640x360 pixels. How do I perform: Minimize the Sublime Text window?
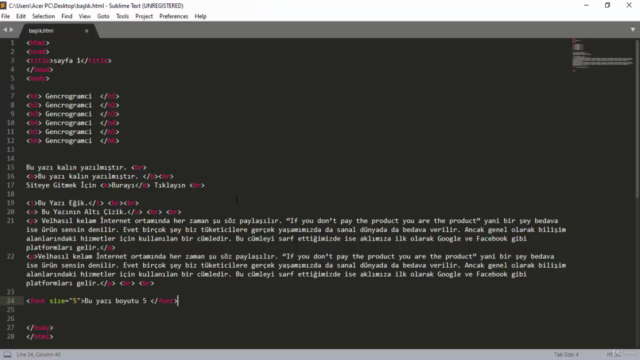pyautogui.click(x=586, y=5)
